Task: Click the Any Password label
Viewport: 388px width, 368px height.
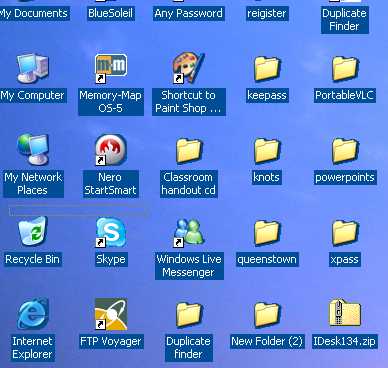Action: coord(189,13)
